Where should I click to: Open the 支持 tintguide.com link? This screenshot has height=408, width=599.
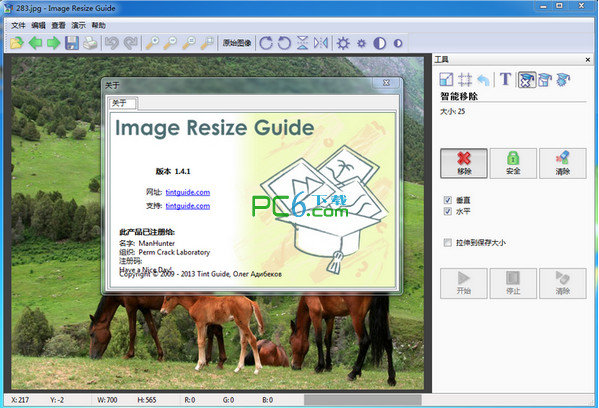pos(188,206)
